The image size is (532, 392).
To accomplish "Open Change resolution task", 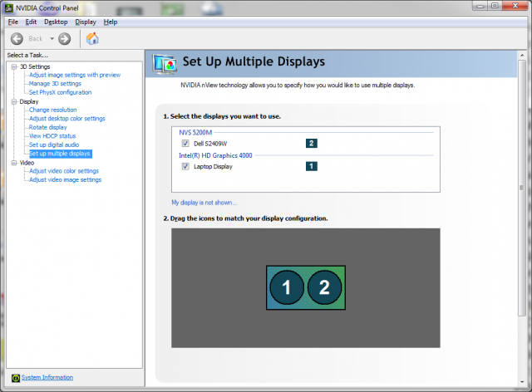I will 52,110.
